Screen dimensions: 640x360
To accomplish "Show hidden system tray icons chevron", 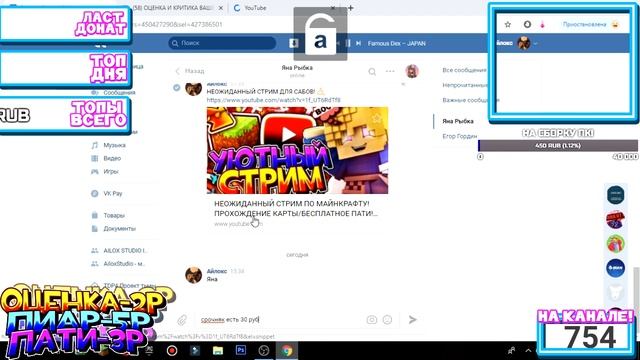I will pyautogui.click(x=528, y=350).
